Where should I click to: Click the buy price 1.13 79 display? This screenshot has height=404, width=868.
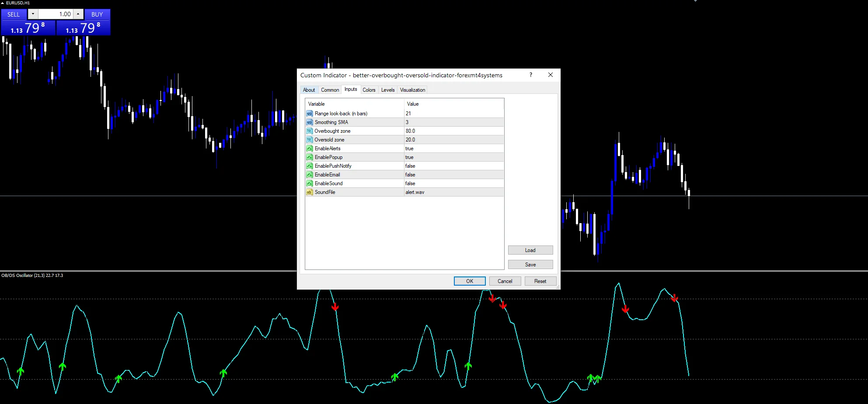pyautogui.click(x=83, y=28)
